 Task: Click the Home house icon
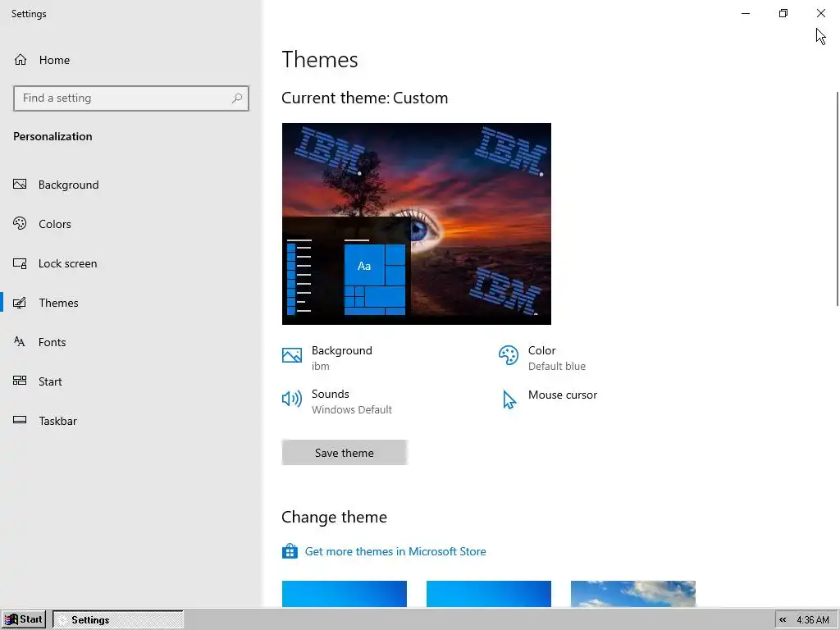[21, 59]
